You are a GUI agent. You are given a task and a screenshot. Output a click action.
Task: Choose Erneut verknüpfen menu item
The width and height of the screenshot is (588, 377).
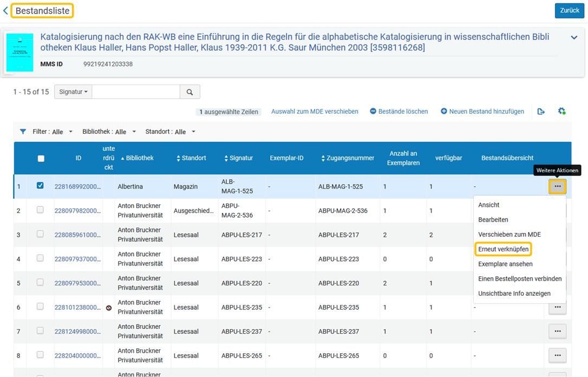503,249
